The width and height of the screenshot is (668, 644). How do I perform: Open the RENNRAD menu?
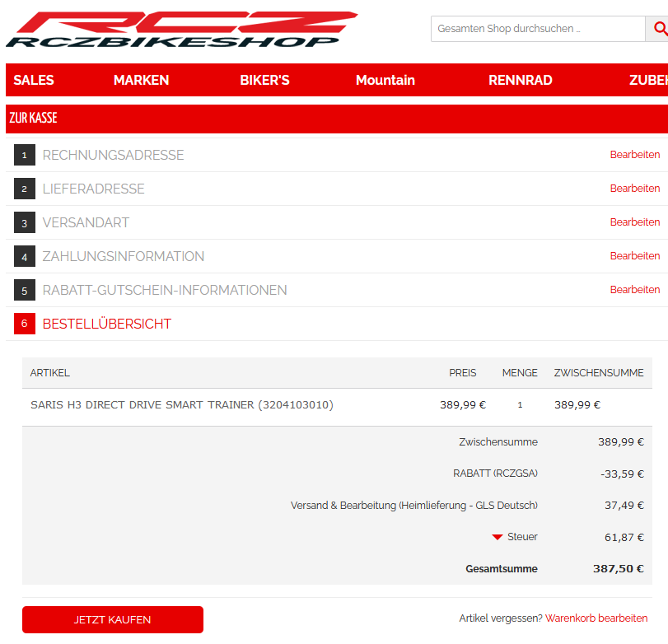tap(520, 80)
